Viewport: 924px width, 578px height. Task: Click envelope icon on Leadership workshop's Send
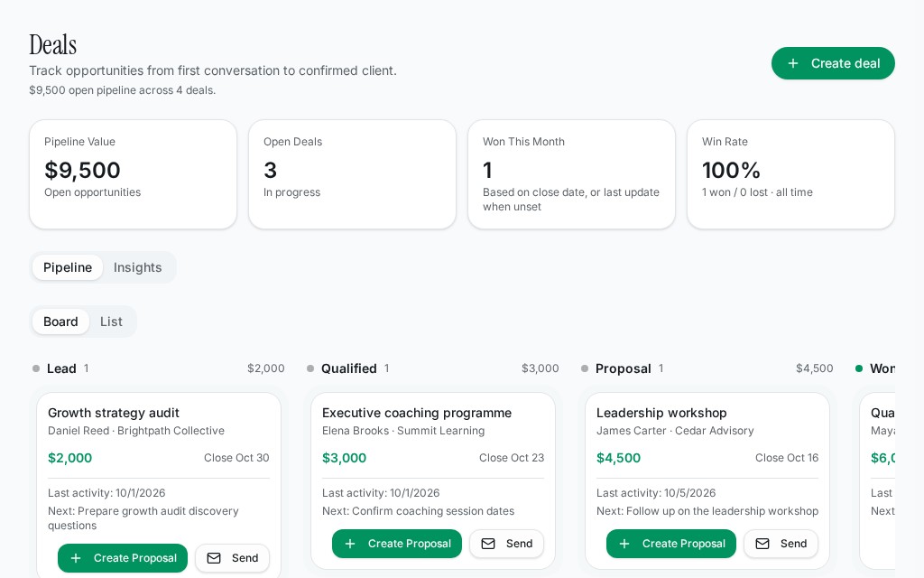click(x=762, y=544)
